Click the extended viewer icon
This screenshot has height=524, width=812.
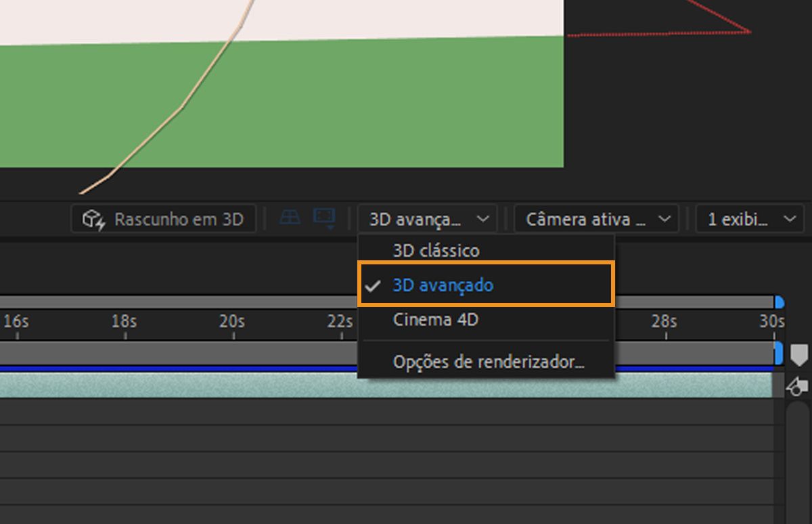pos(323,218)
